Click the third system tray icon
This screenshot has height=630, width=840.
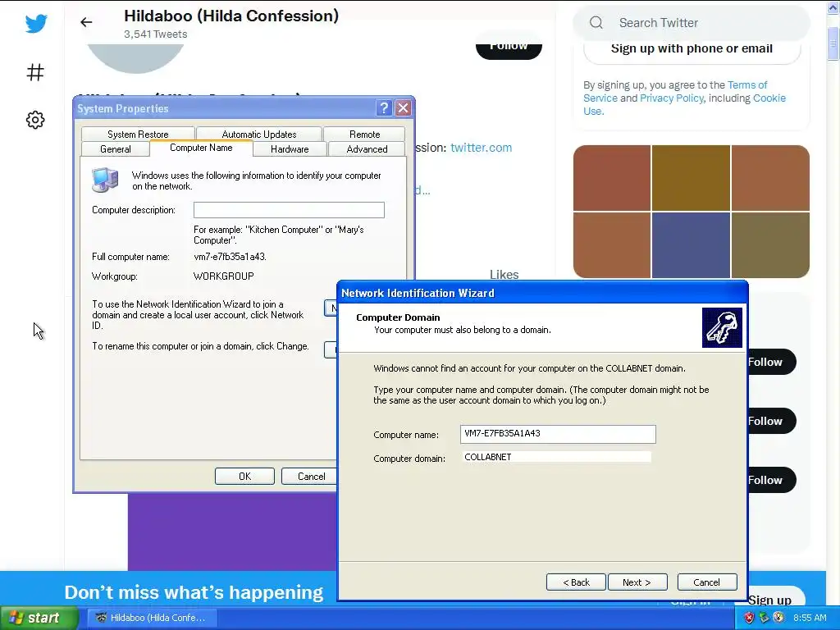(x=778, y=618)
